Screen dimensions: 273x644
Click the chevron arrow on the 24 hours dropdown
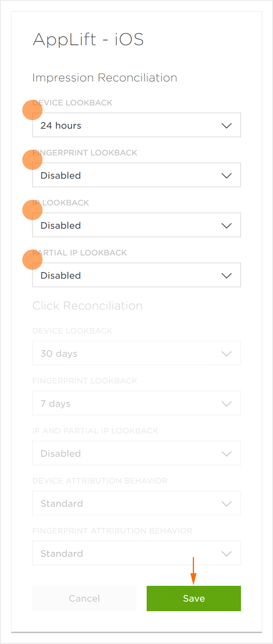click(x=226, y=125)
